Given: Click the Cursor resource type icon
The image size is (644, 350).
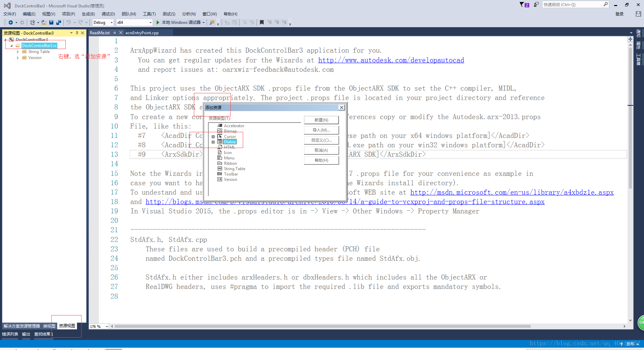Looking at the screenshot, I should coord(220,136).
